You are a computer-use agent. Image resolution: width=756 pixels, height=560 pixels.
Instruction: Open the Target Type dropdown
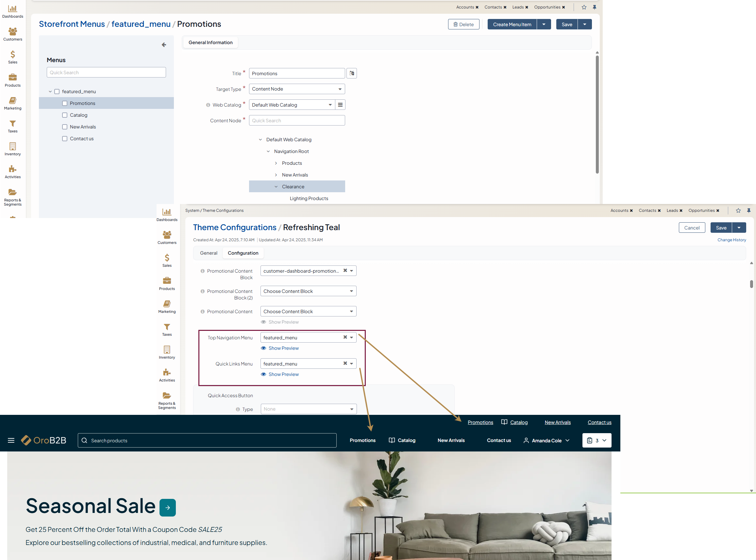[x=297, y=89]
